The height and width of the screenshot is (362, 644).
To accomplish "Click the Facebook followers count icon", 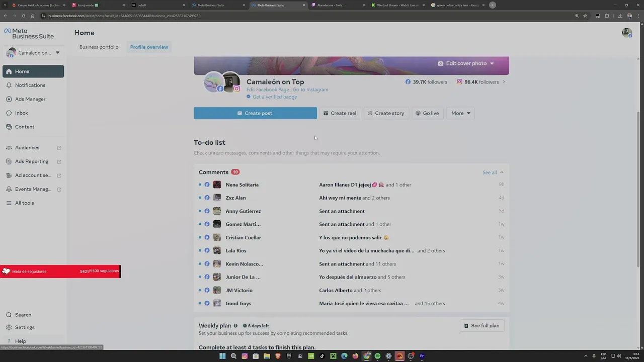I will click(x=408, y=82).
